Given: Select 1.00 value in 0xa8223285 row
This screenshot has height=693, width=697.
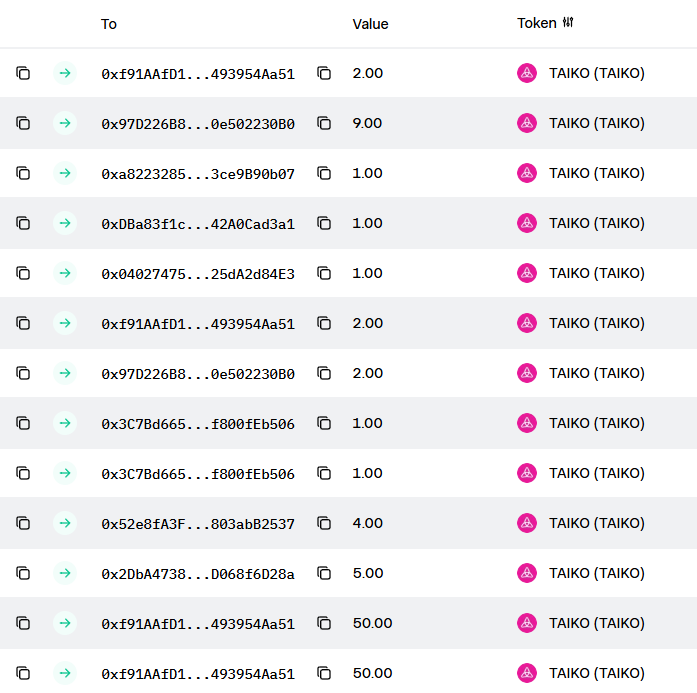Looking at the screenshot, I should [x=367, y=173].
